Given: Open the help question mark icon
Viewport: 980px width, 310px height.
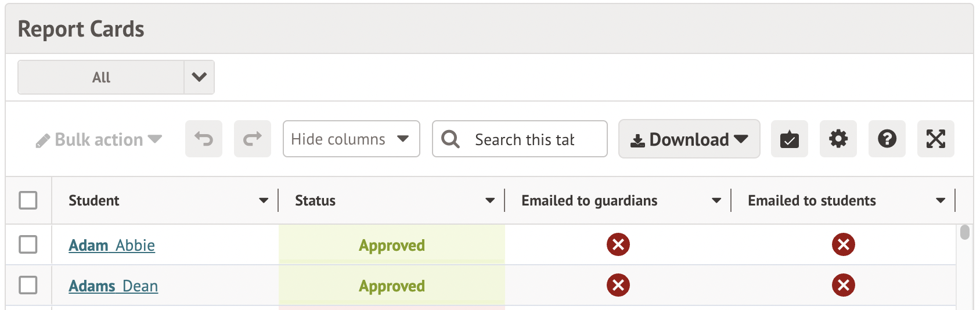Looking at the screenshot, I should click(887, 139).
